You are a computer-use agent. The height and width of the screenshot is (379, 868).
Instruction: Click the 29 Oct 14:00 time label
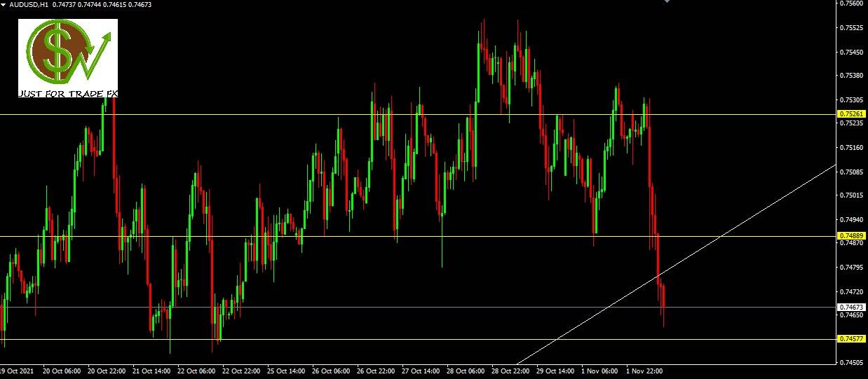point(555,371)
